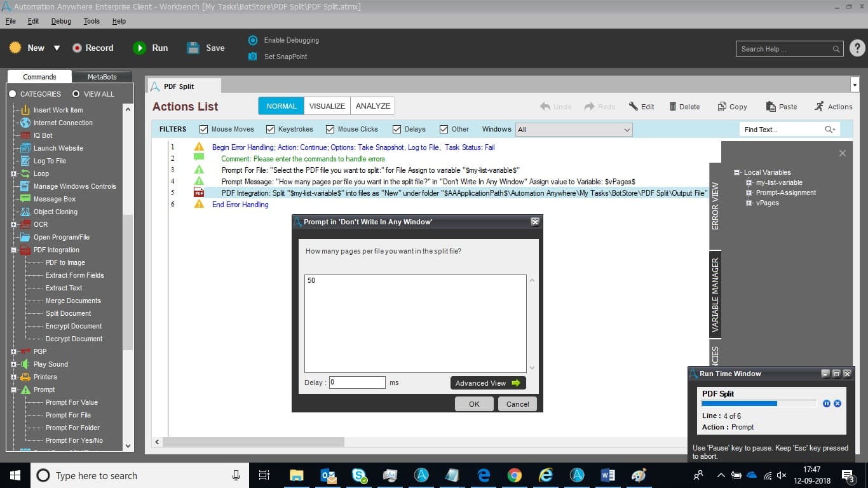
Task: Run the PDF Split task
Action: (151, 48)
